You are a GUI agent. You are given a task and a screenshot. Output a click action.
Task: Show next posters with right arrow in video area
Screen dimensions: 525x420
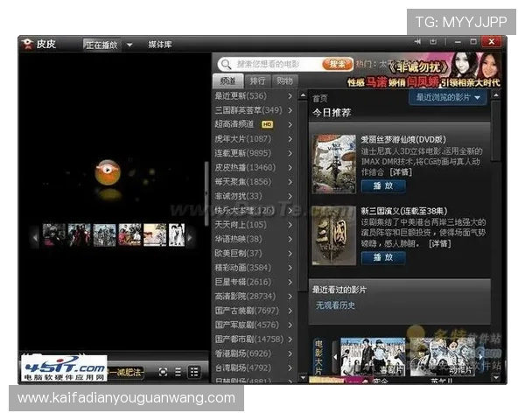(190, 237)
